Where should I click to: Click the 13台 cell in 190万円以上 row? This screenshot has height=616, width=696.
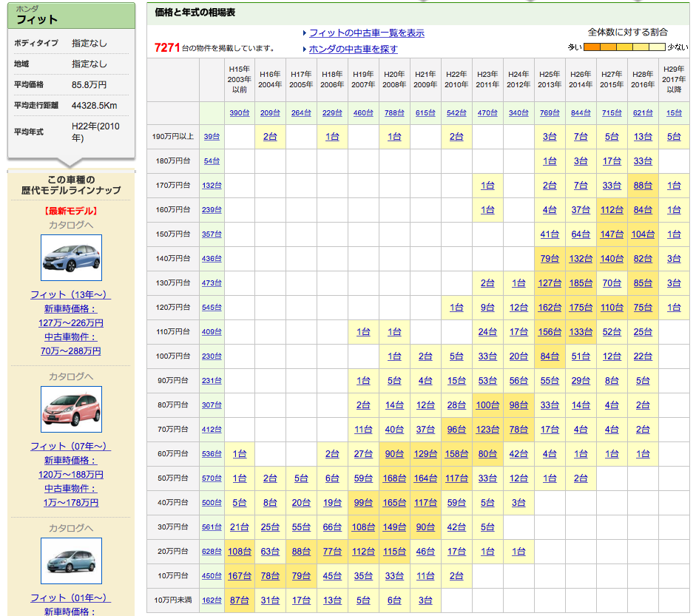coord(643,137)
